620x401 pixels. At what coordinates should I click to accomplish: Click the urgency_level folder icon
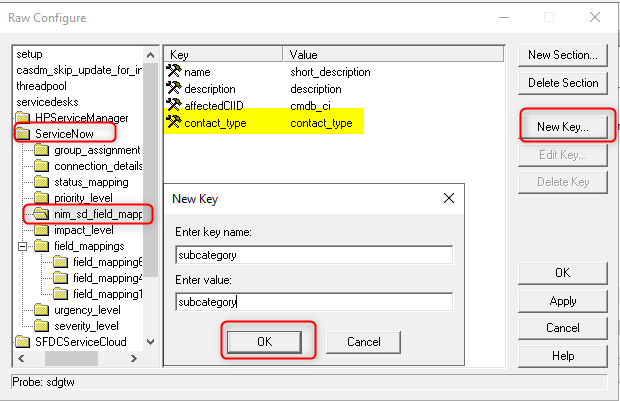(41, 310)
